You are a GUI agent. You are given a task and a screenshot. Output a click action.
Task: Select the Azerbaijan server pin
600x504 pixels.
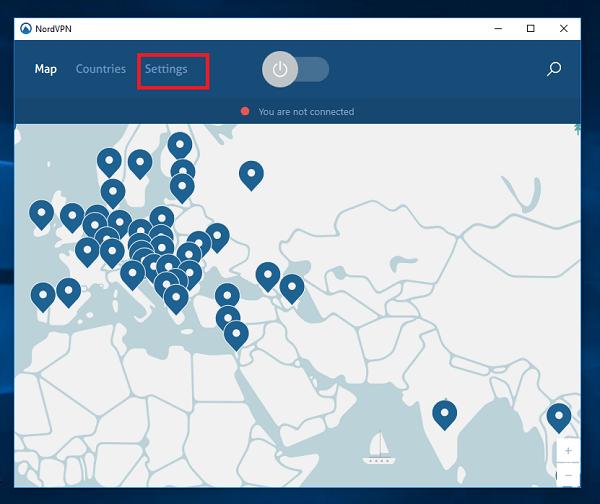pyautogui.click(x=292, y=289)
